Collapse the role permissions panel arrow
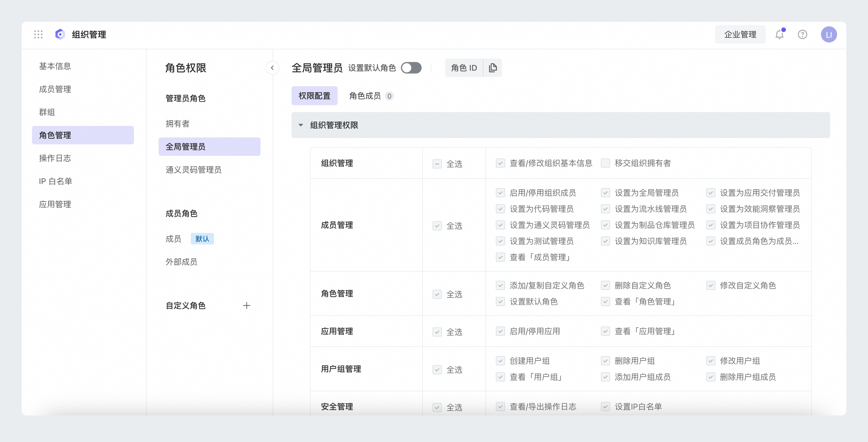868x442 pixels. 272,68
